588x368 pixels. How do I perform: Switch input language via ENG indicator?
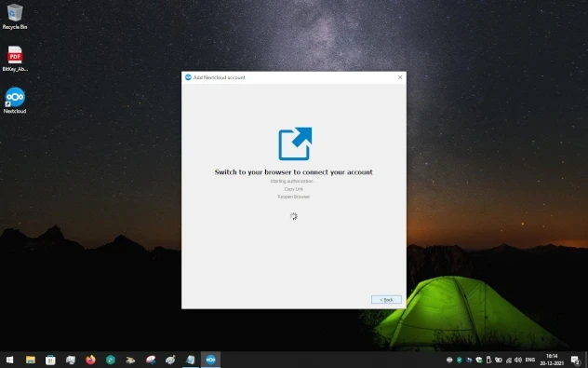click(530, 360)
